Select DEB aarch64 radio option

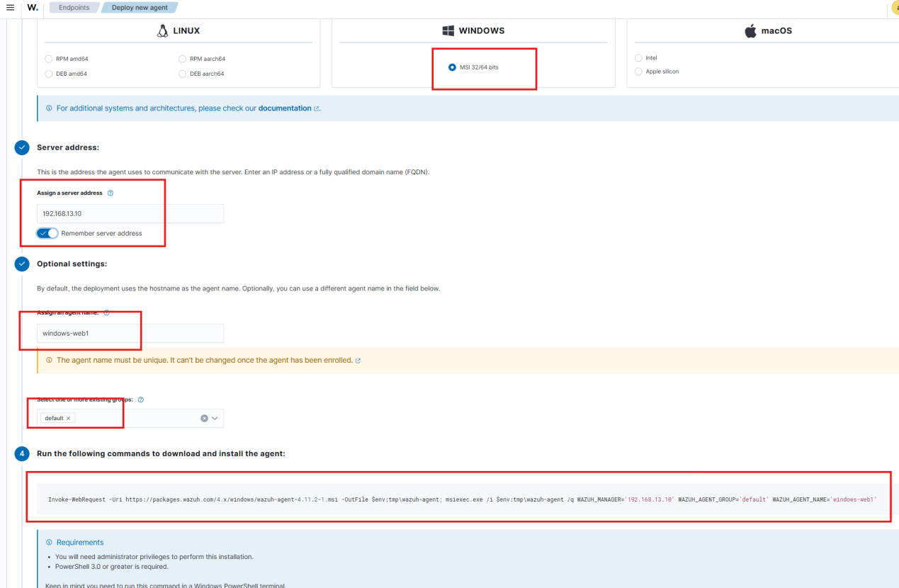pyautogui.click(x=183, y=74)
